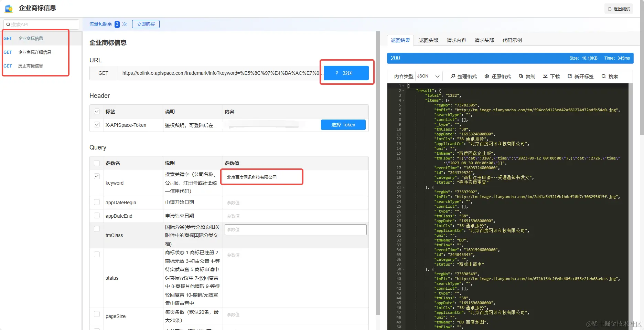The width and height of the screenshot is (644, 330).
Task: Enable the tmClass parameter checkbox
Action: 97,229
